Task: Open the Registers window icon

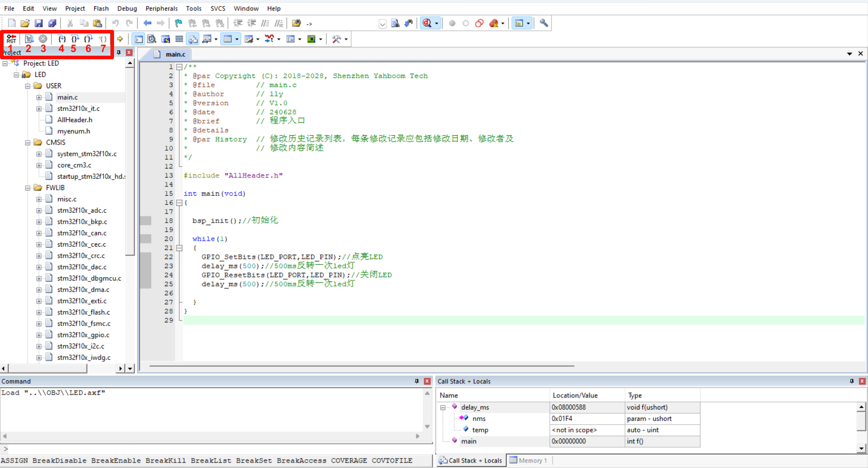Action: pos(179,39)
